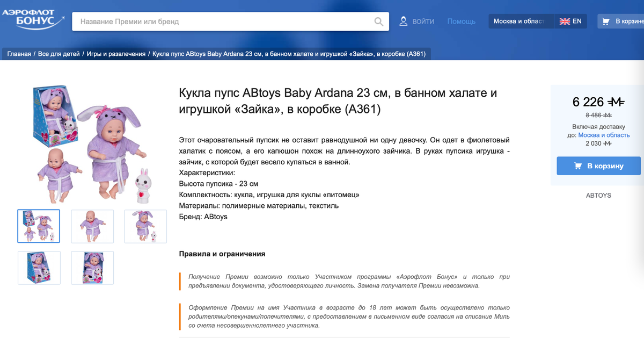The image size is (644, 338).
Task: Click the В корзину blue button
Action: (x=598, y=166)
